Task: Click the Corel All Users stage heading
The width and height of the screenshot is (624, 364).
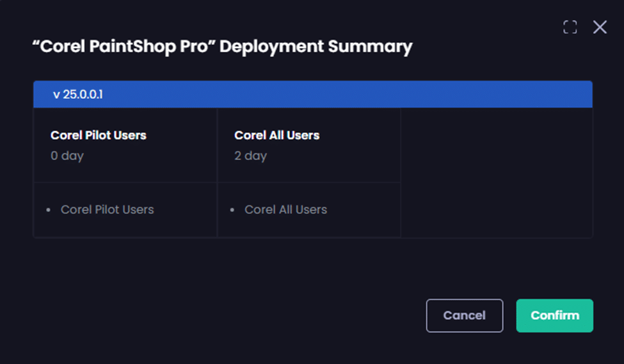Action: 276,135
